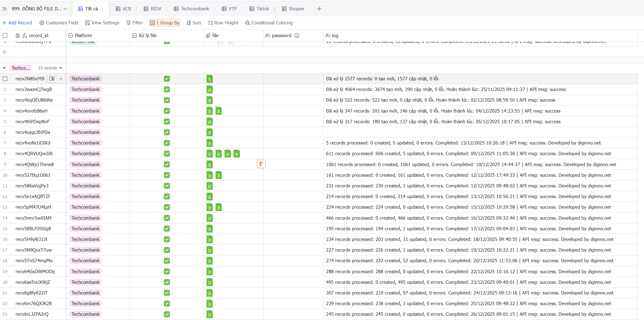This screenshot has height=320, width=644.
Task: Open Conditional Coloring options
Action: click(x=269, y=23)
